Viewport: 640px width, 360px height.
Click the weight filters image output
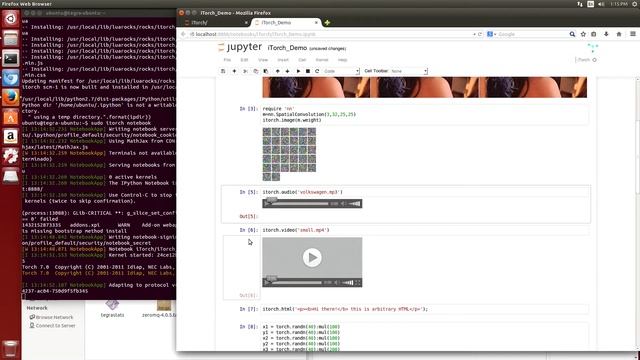pos(289,154)
